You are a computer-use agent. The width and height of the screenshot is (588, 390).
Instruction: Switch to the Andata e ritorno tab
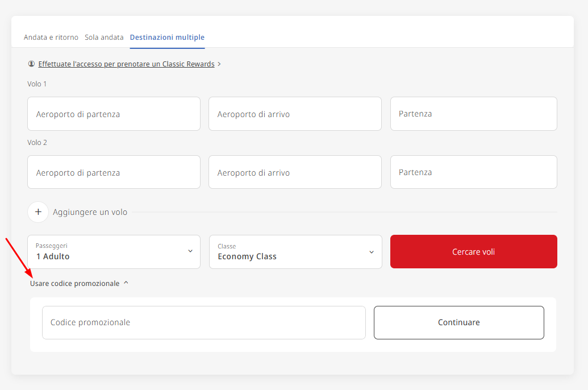click(51, 37)
